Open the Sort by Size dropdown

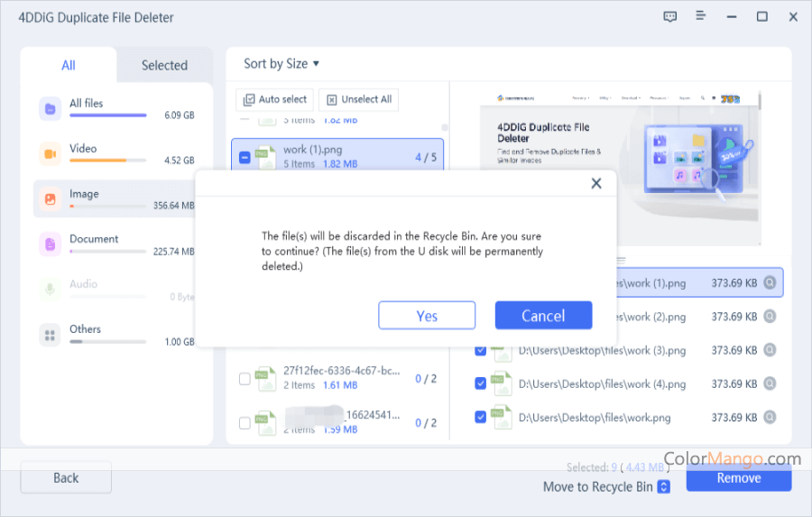281,64
